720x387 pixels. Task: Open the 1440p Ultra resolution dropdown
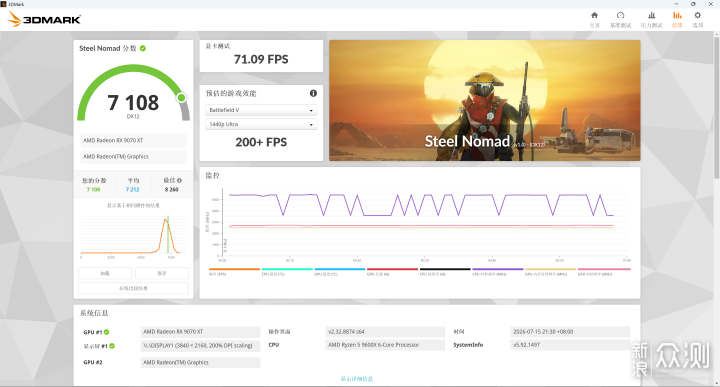[x=261, y=124]
